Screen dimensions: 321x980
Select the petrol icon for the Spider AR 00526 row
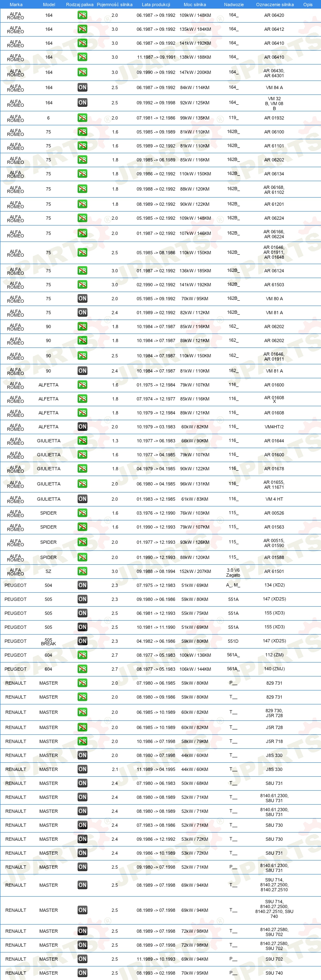[x=83, y=513]
